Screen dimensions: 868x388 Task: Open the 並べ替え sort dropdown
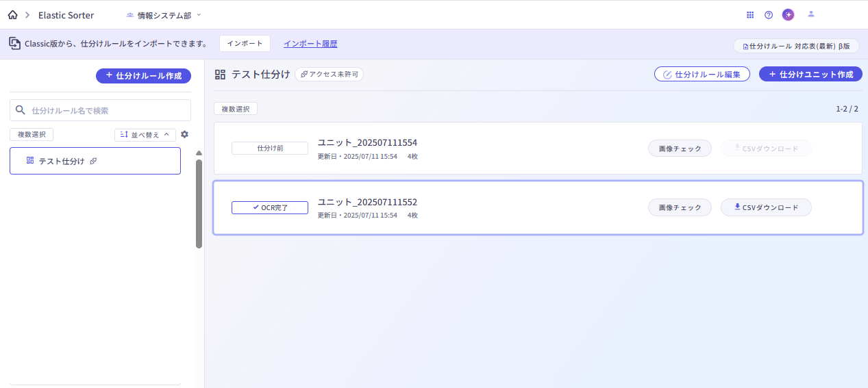click(145, 135)
